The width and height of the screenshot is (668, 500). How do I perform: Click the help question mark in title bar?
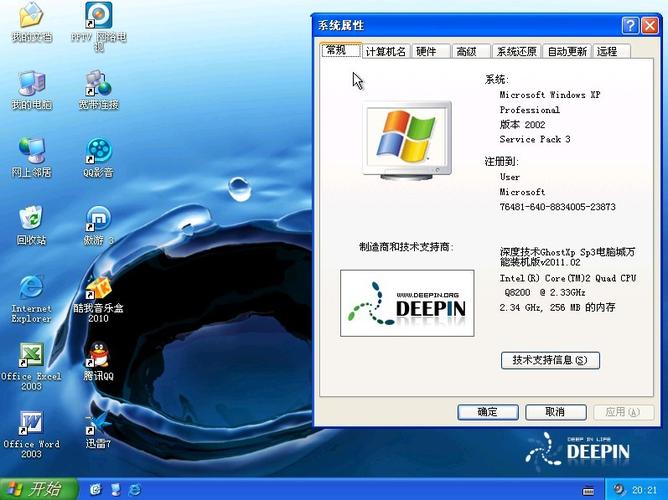631,26
